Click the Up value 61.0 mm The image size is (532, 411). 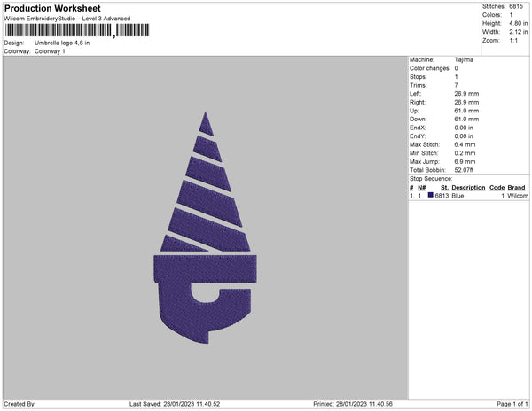click(x=466, y=111)
